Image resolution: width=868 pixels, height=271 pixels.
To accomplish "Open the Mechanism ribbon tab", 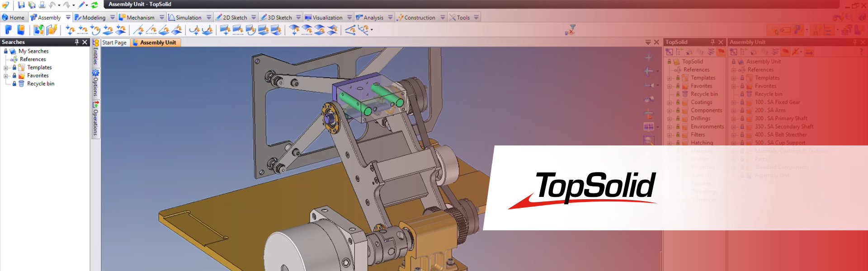I will 140,18.
